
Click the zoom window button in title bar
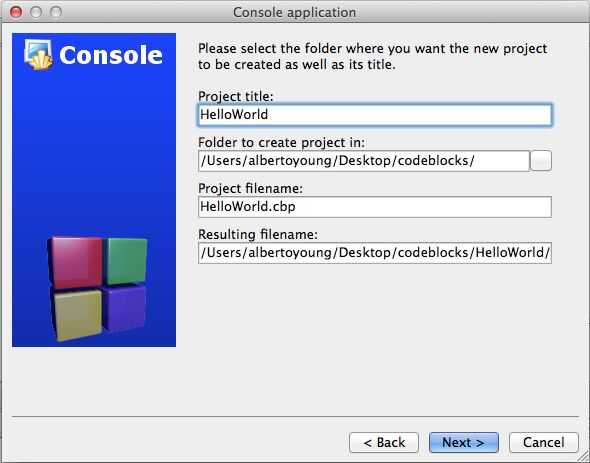[56, 12]
